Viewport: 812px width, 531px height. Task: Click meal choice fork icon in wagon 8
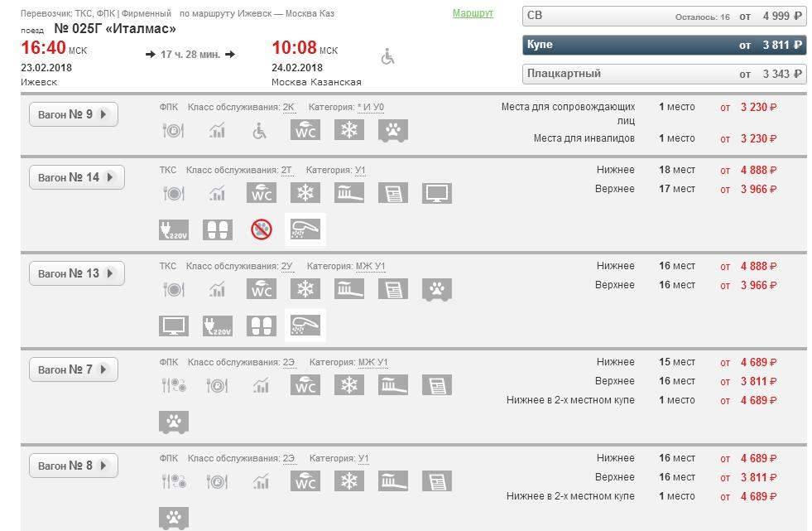pos(174,482)
